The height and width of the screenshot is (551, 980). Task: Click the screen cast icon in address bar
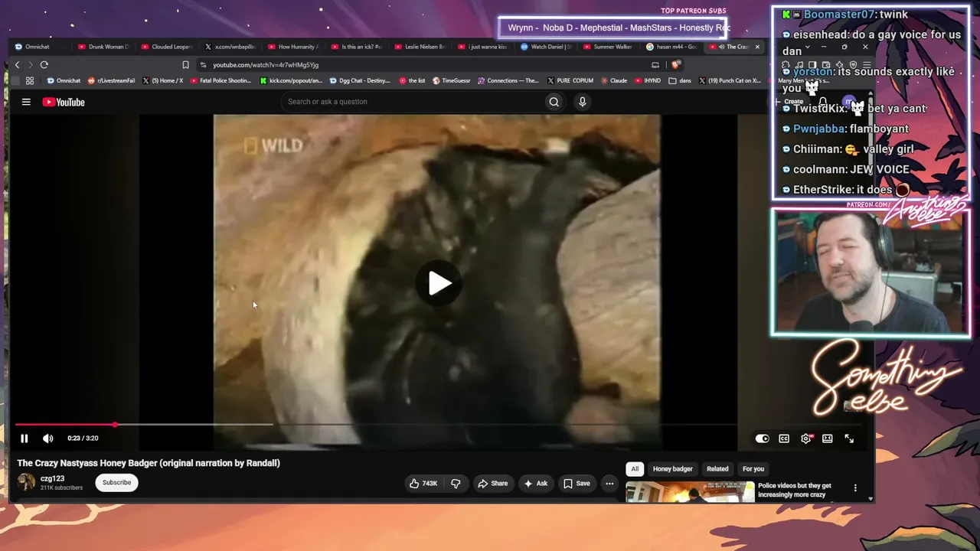pos(655,65)
